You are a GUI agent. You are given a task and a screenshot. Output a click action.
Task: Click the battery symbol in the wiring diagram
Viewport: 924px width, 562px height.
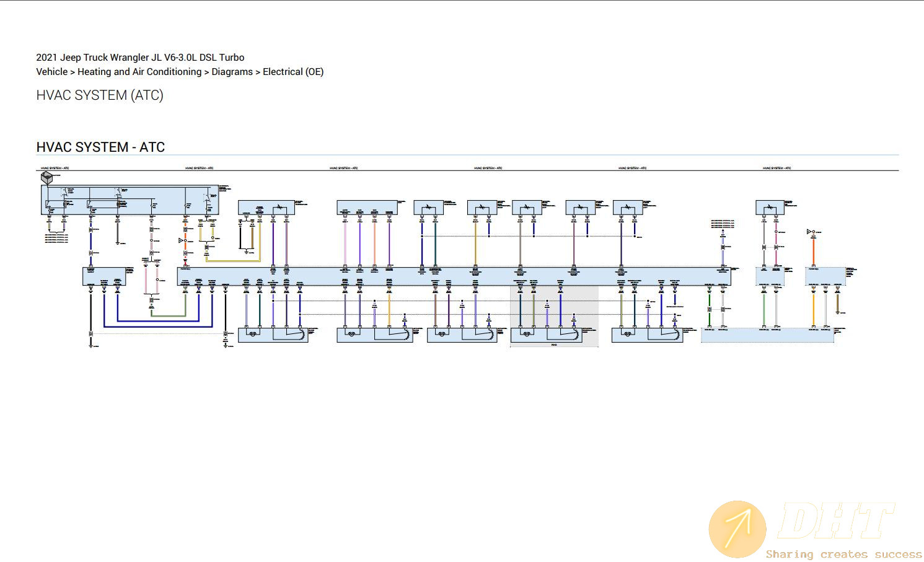(x=46, y=178)
